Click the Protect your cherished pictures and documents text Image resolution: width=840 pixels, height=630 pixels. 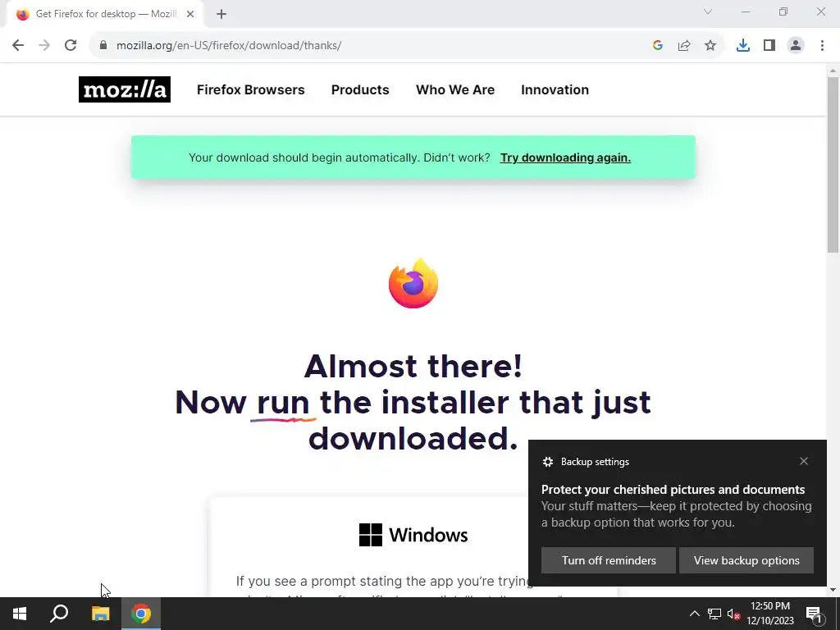pyautogui.click(x=673, y=489)
